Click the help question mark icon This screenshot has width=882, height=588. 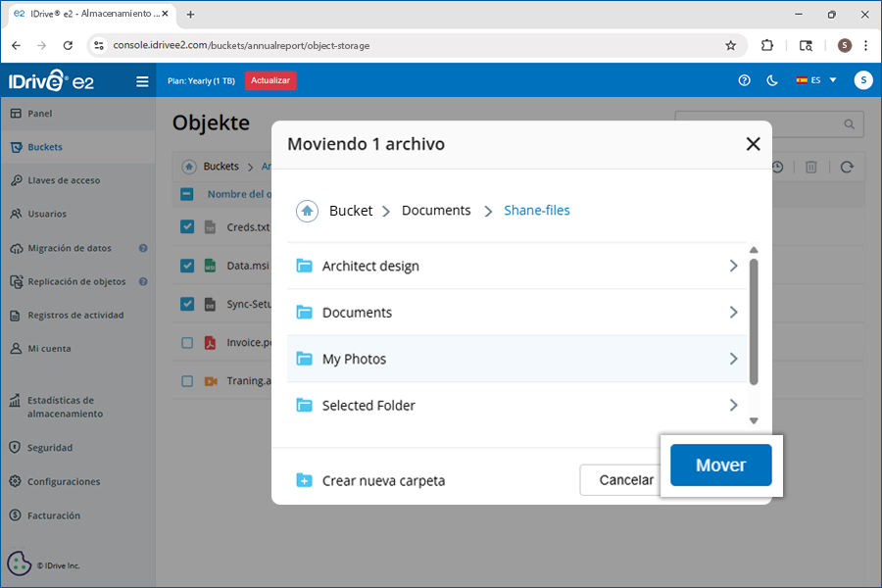click(x=744, y=80)
